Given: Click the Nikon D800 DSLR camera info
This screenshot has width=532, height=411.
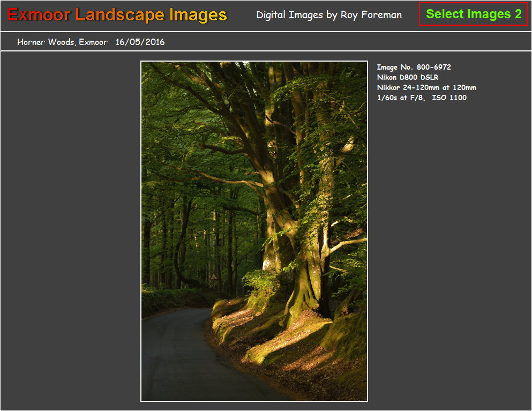Looking at the screenshot, I should 407,77.
